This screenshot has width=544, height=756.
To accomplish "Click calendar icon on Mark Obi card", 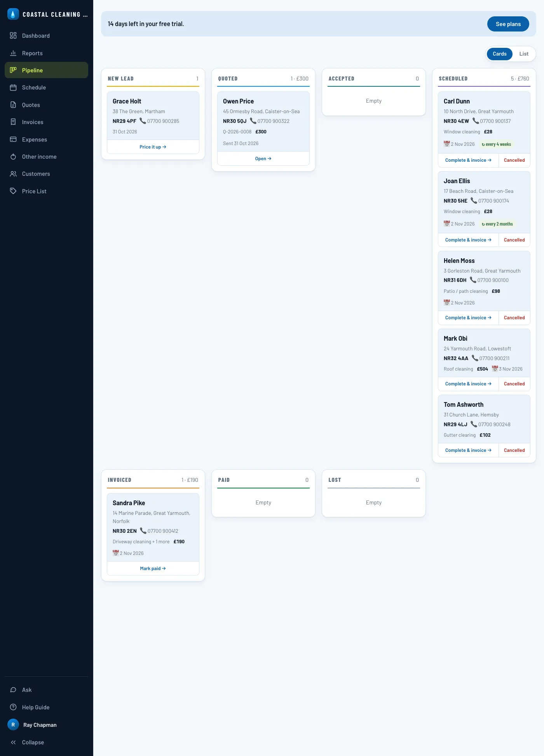I will pos(495,369).
